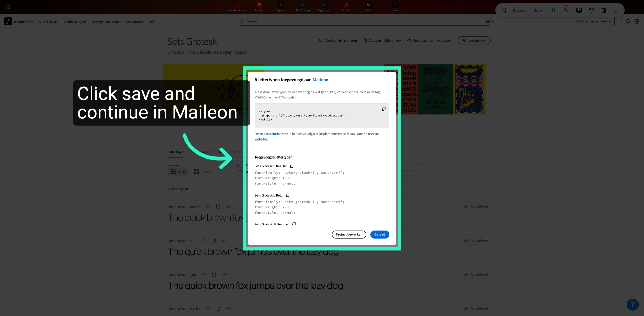
Task: Favorite Sets Grotesk L Light heart
Action: (x=204, y=275)
